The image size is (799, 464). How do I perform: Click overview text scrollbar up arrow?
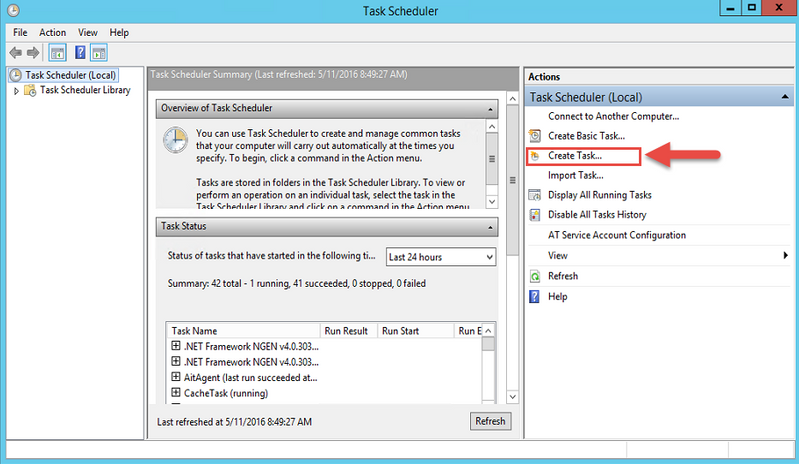[x=492, y=126]
